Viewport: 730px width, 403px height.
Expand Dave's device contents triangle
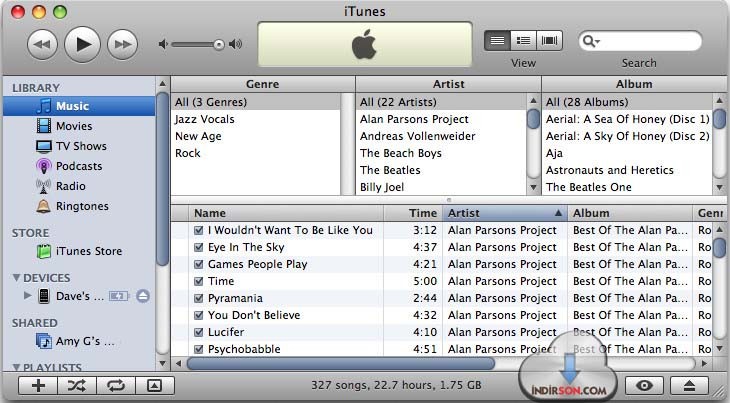[27, 296]
